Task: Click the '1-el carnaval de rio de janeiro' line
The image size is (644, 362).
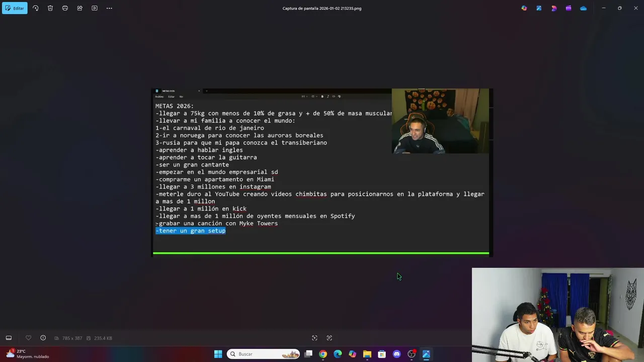Action: tap(209, 128)
